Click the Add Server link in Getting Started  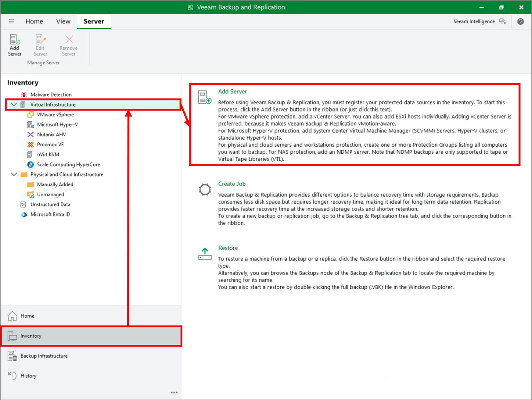[x=232, y=91]
